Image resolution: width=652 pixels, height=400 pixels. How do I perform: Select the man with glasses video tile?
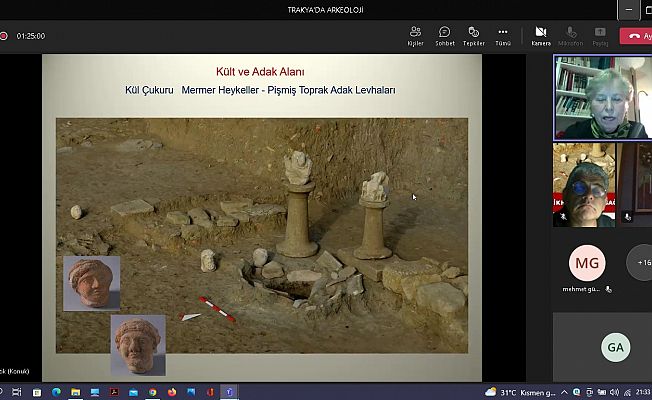(x=583, y=185)
